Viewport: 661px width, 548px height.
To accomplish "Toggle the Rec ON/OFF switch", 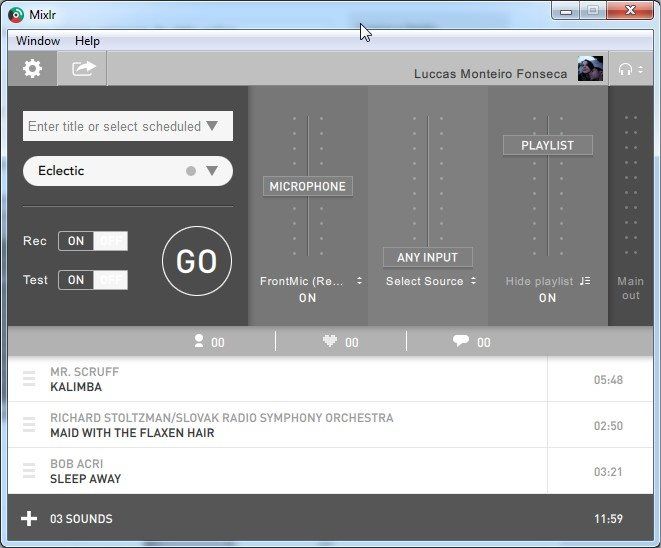I will coord(93,241).
